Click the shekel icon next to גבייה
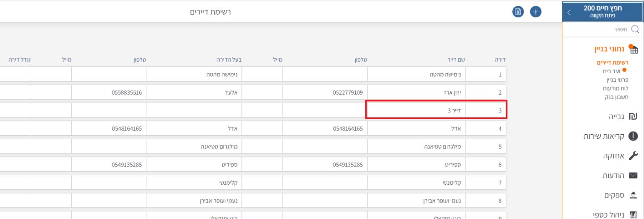The height and width of the screenshot is (219, 644). click(x=634, y=117)
